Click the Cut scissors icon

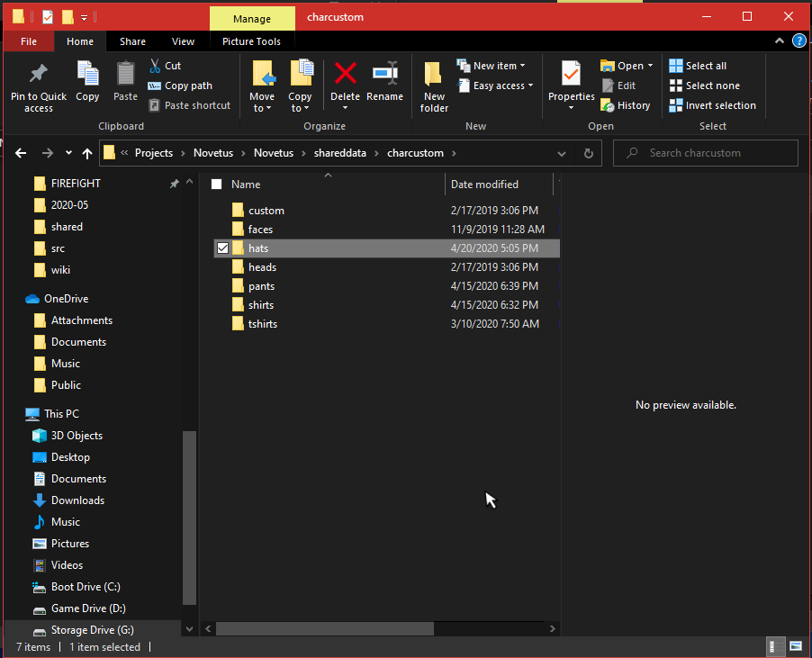pos(155,66)
